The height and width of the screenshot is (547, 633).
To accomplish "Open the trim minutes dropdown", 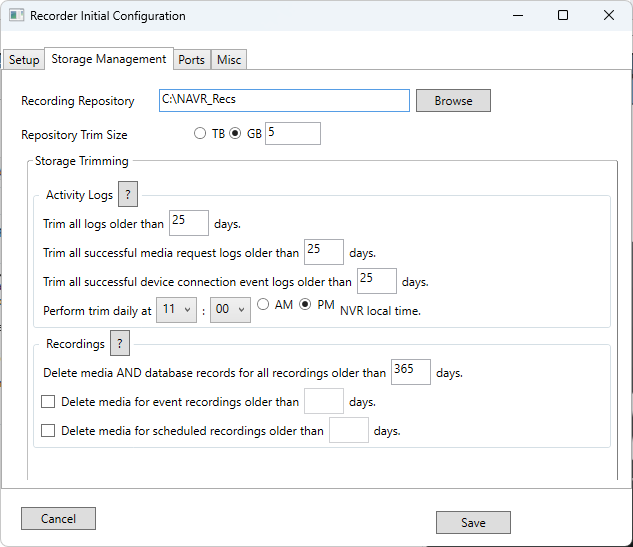I will point(230,311).
